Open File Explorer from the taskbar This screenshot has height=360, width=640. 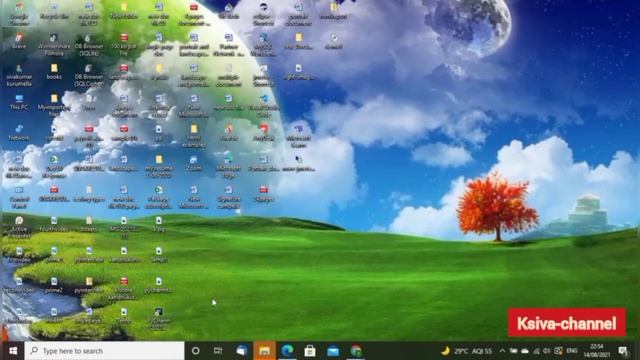click(x=264, y=351)
